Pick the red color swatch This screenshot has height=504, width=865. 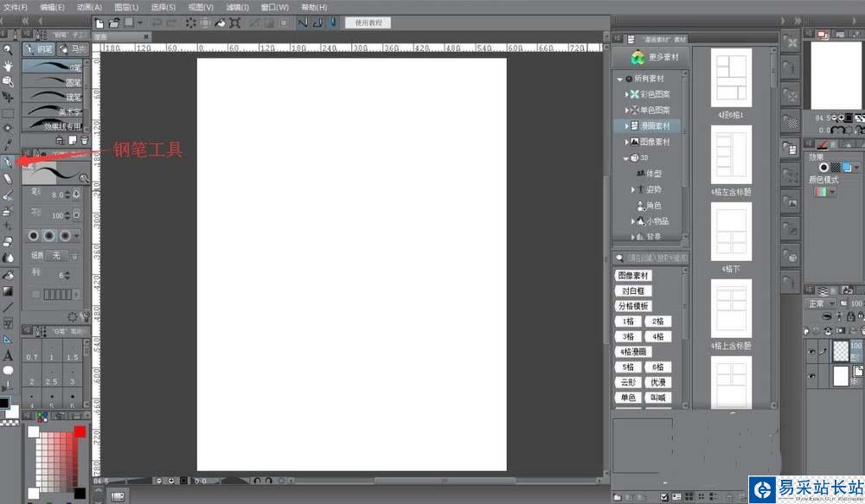tap(80, 431)
